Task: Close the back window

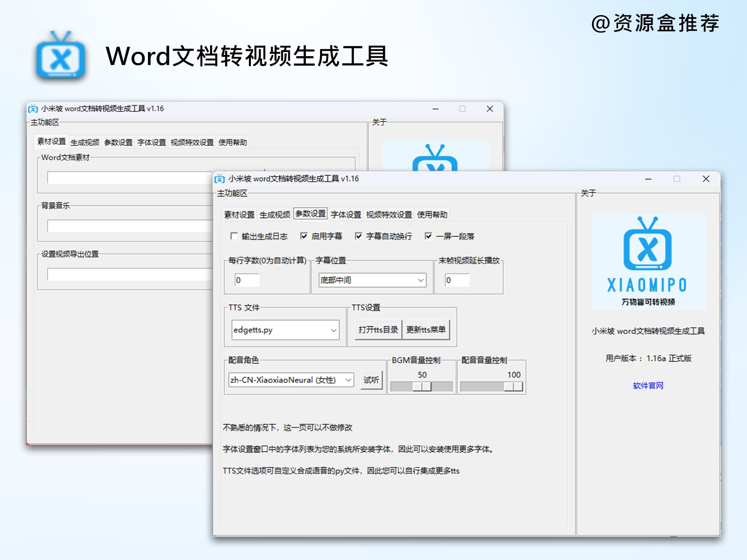Action: point(490,109)
